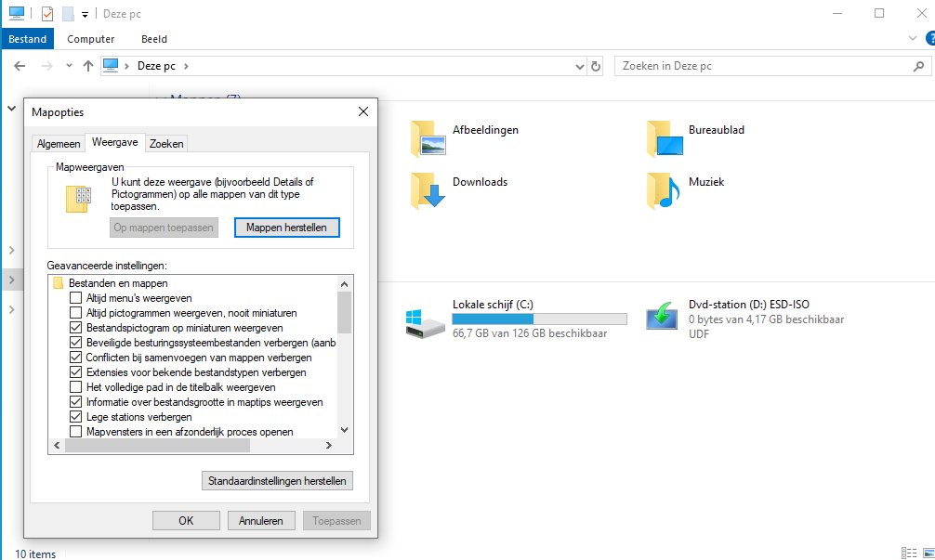This screenshot has height=560, width=935.
Task: Click the refresh button next to address bar
Action: [x=596, y=67]
